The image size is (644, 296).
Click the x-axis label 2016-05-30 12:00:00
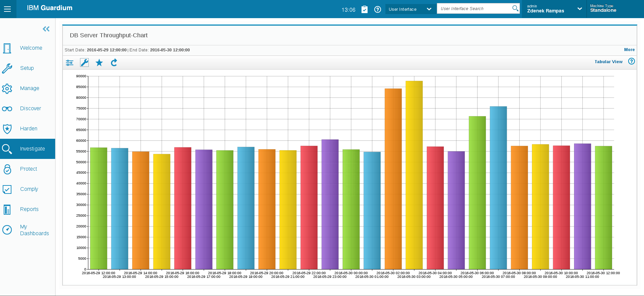coord(603,273)
